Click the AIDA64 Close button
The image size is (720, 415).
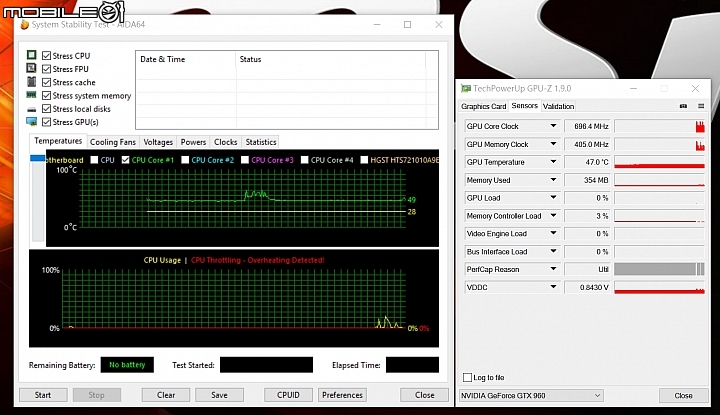[x=424, y=395]
